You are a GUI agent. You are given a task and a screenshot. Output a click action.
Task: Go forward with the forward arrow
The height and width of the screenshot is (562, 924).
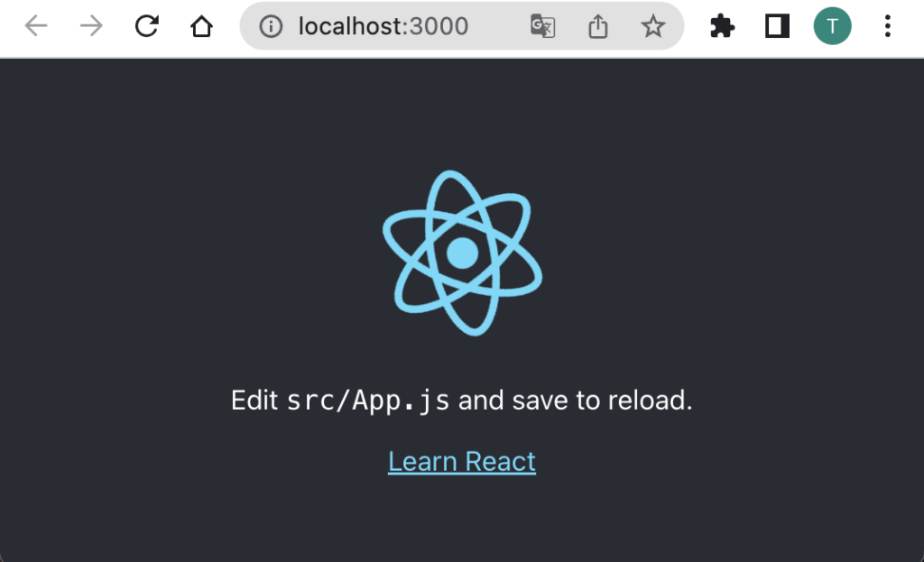pyautogui.click(x=91, y=26)
